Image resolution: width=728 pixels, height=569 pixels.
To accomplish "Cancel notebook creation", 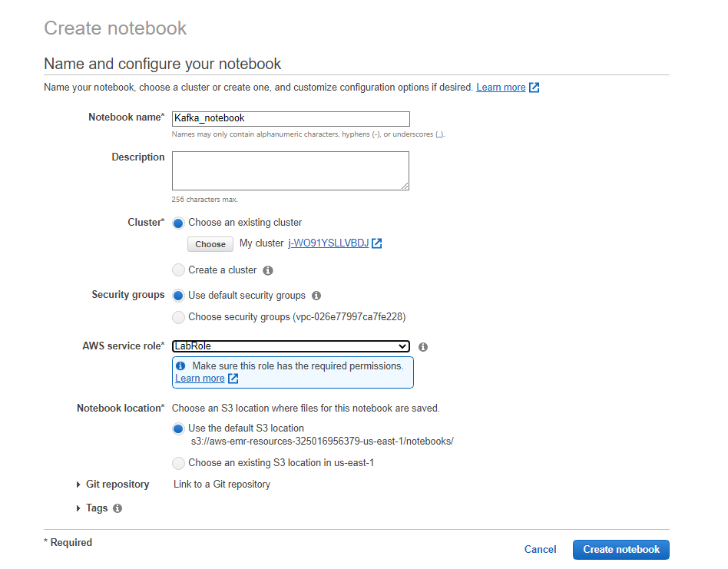I will click(x=540, y=550).
